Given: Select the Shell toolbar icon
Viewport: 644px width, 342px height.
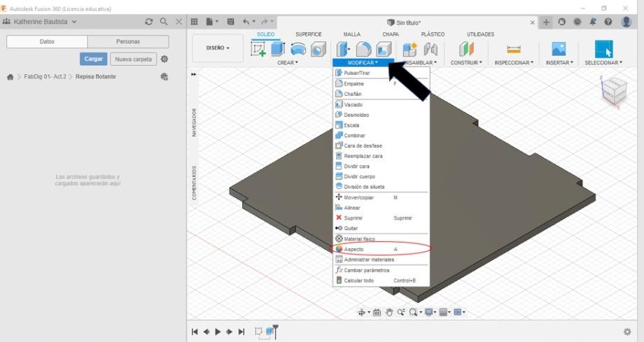Looking at the screenshot, I should coord(384,49).
